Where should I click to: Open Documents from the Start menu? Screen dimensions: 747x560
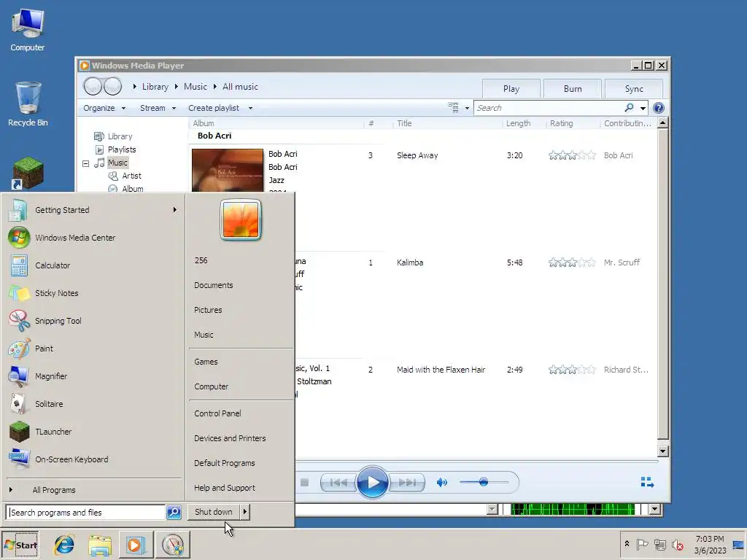tap(214, 285)
